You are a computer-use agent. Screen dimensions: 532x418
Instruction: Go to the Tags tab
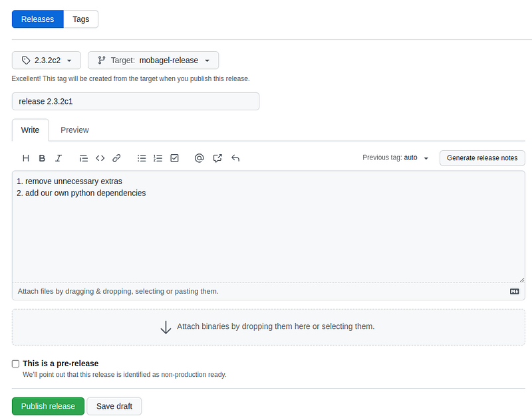[x=80, y=19]
